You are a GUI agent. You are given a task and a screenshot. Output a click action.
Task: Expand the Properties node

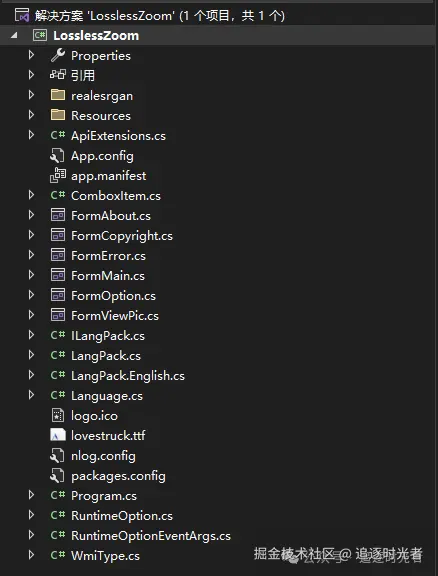[32, 55]
